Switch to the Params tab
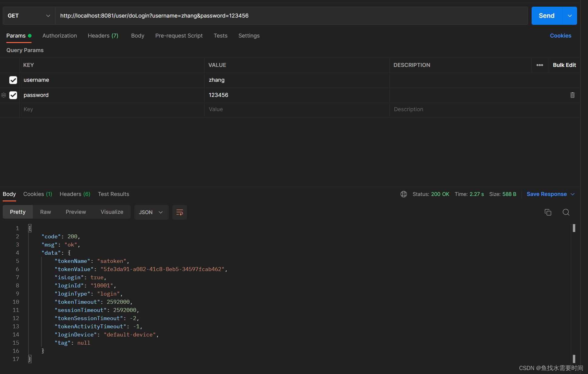The height and width of the screenshot is (374, 588). click(19, 36)
